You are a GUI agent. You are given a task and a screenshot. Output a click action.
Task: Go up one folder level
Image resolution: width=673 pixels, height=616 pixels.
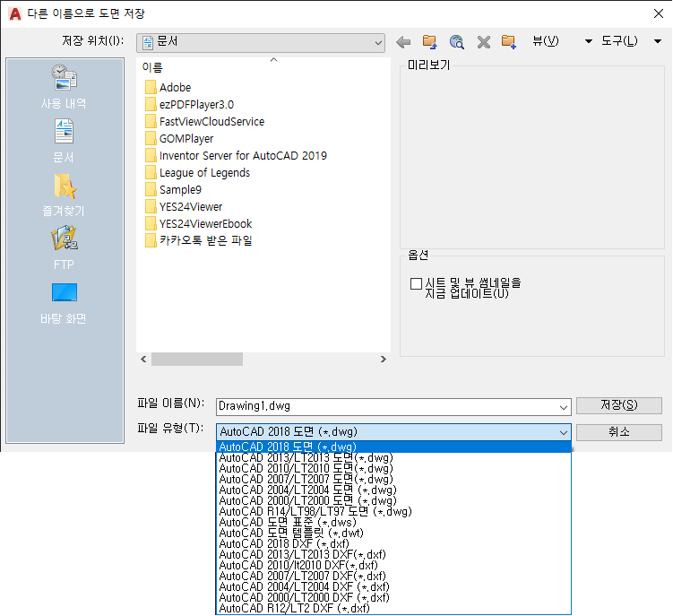coord(429,41)
